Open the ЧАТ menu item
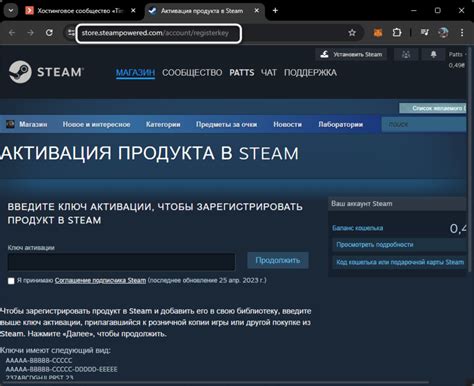 coord(269,73)
